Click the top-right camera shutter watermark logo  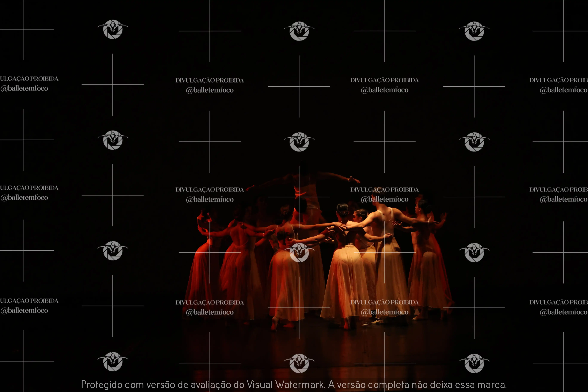coord(474,31)
